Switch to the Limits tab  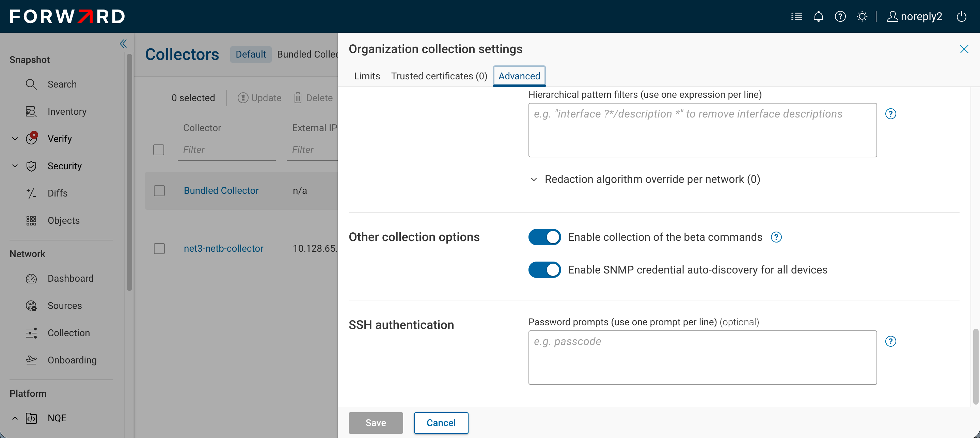[367, 76]
